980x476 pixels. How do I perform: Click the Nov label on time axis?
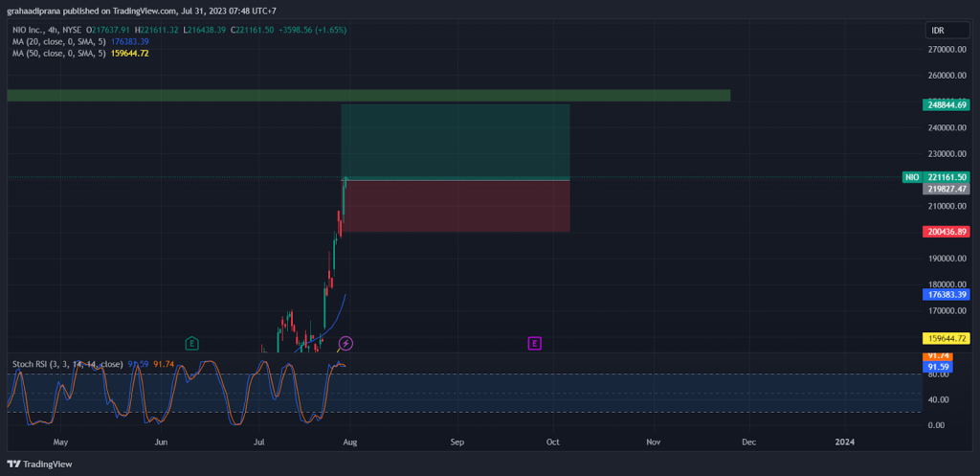[x=653, y=442]
